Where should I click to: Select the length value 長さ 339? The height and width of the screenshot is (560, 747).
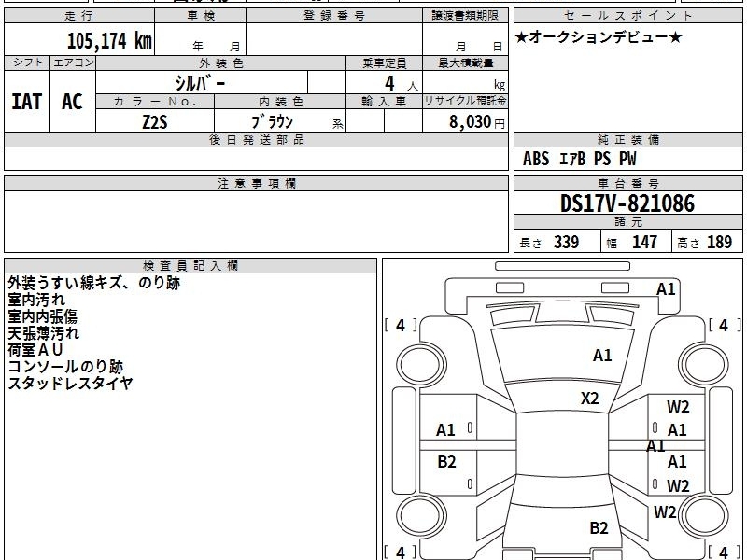[549, 243]
